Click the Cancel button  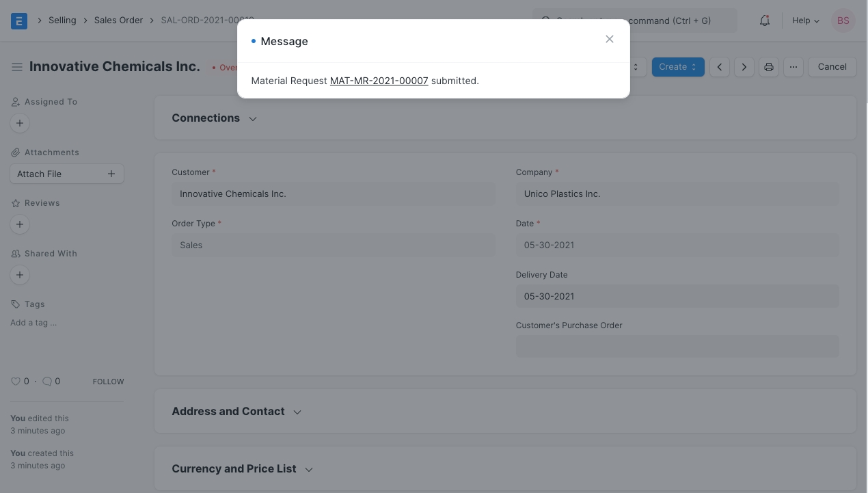(x=832, y=67)
